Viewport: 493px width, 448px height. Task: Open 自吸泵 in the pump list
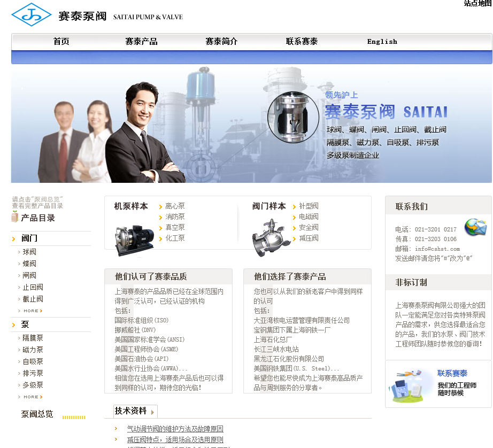tap(33, 361)
